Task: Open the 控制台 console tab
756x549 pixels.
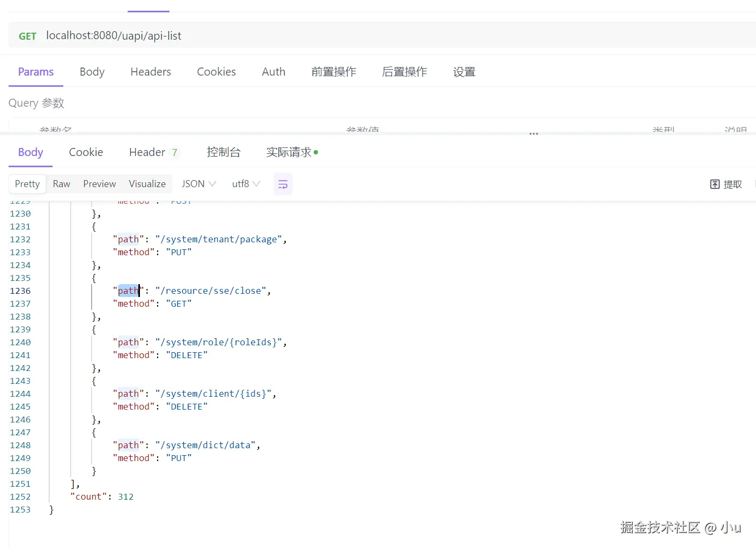Action: (224, 152)
